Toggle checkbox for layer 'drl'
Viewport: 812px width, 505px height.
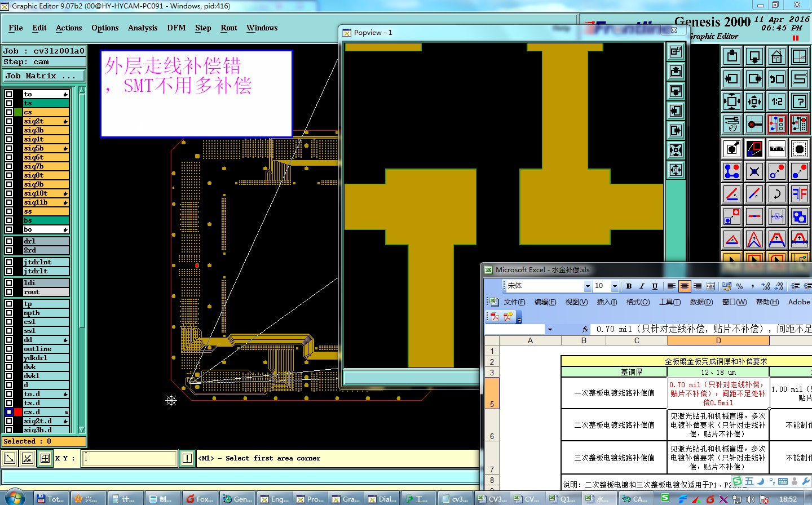tap(9, 241)
